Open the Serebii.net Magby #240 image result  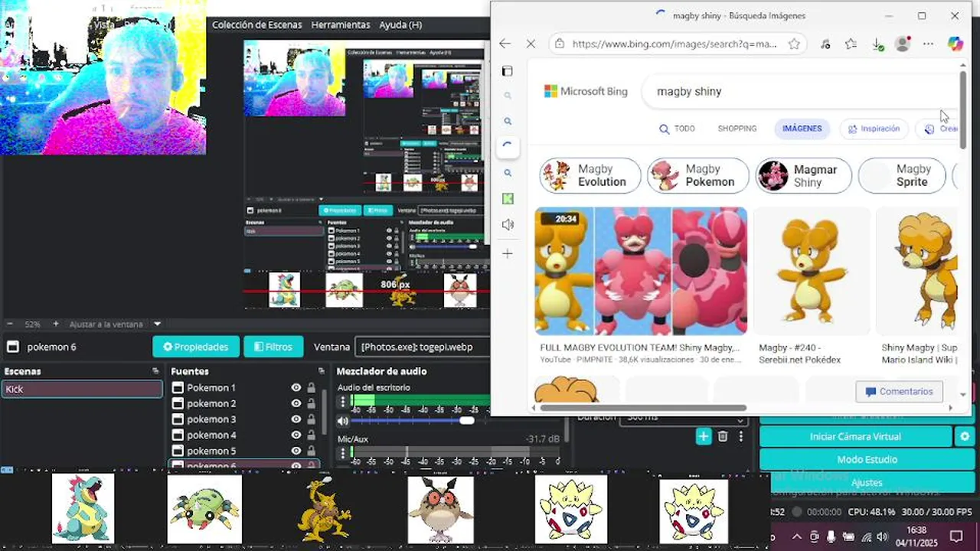[812, 271]
